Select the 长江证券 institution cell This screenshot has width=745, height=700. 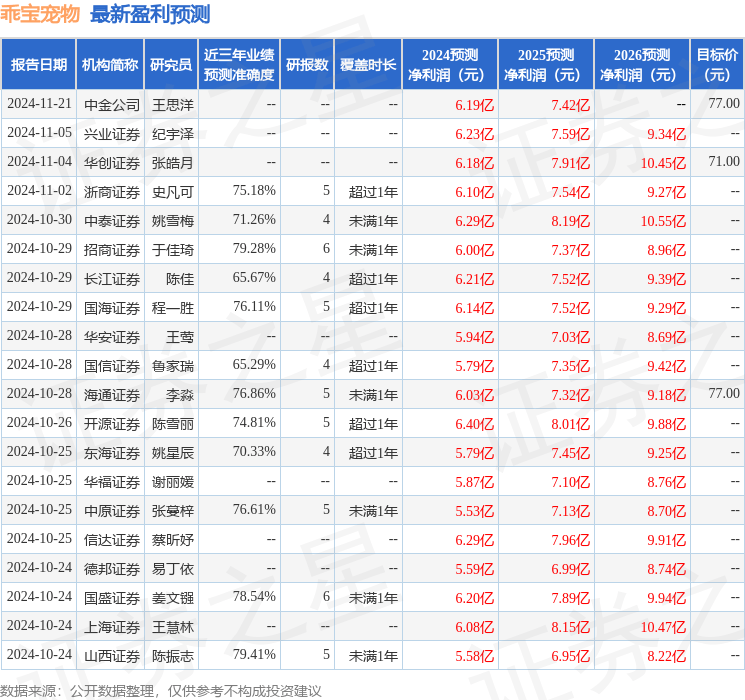click(112, 279)
